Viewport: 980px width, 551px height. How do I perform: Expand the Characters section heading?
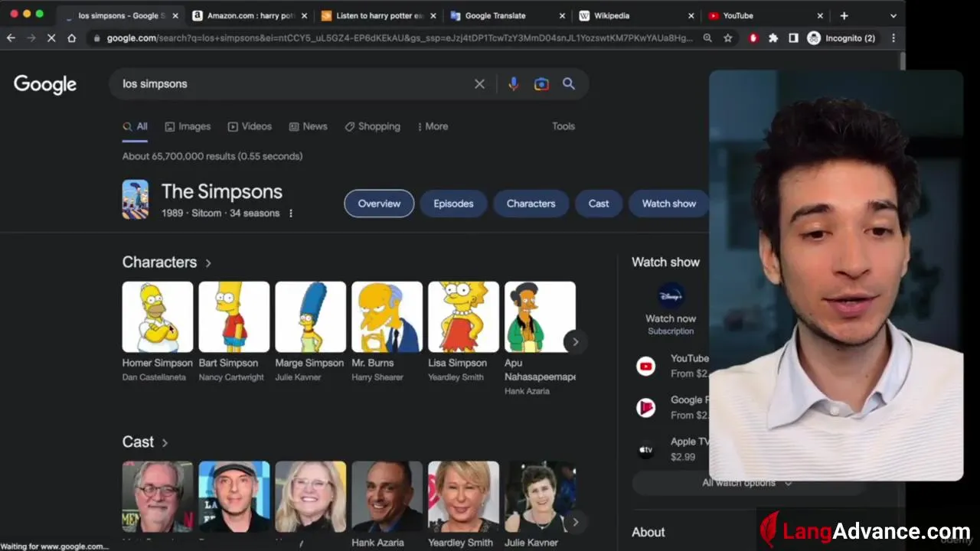point(167,262)
